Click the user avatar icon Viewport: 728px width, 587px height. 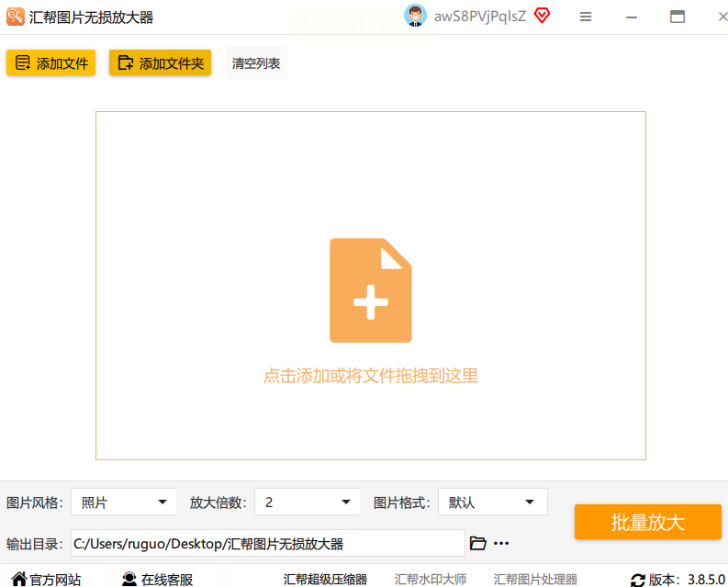415,16
